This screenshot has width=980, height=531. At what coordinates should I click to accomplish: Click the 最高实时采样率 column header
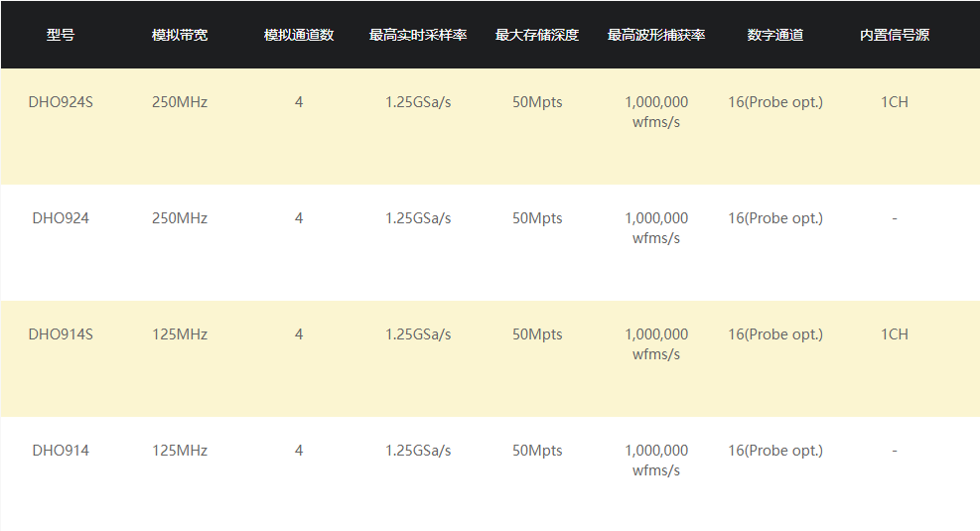[418, 35]
